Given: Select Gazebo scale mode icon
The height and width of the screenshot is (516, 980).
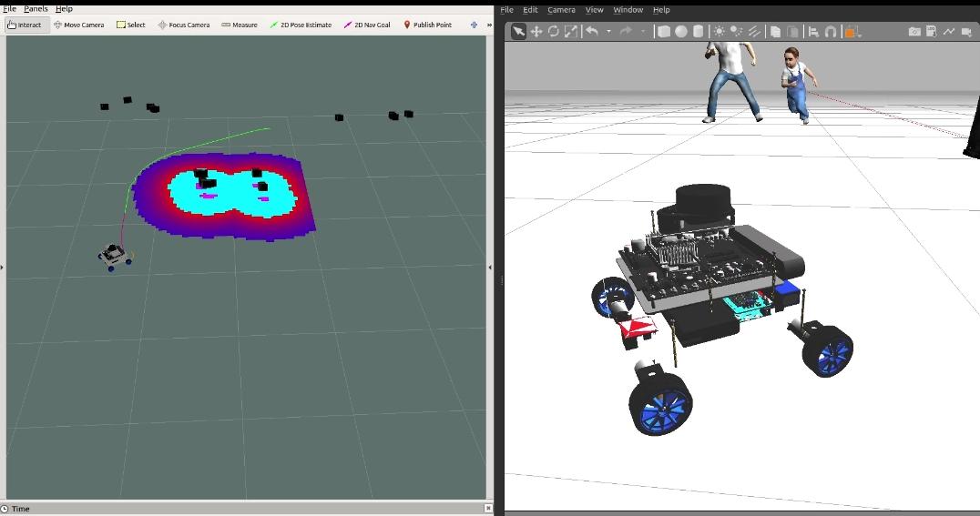Looking at the screenshot, I should (571, 31).
